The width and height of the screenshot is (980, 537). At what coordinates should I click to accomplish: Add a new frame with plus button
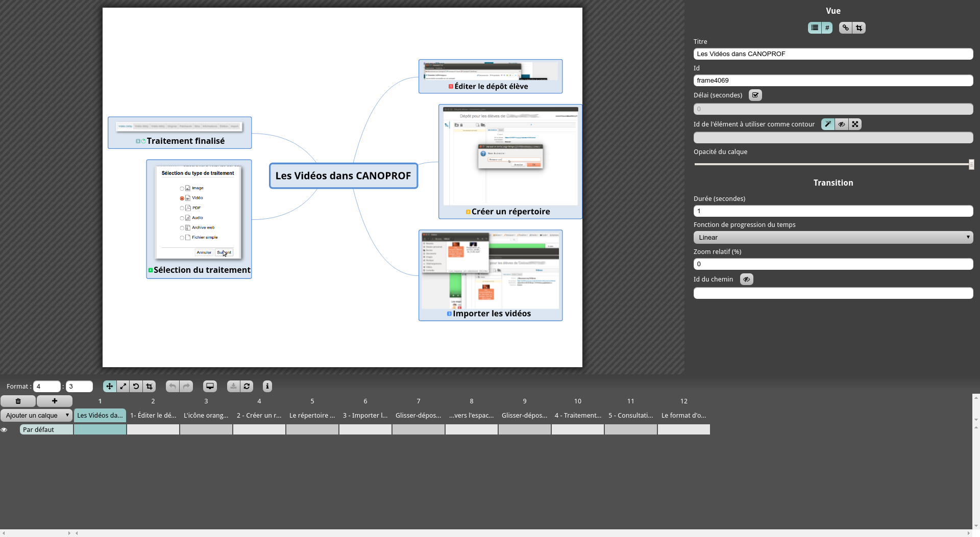55,401
